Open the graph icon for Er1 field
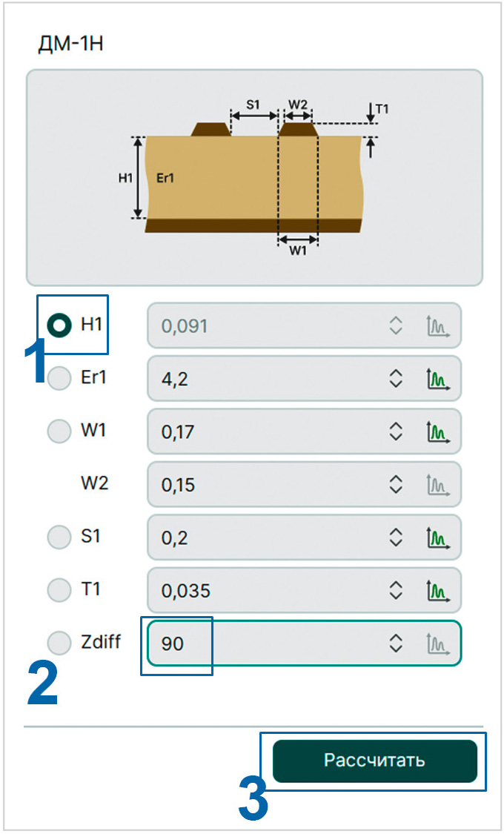Viewport: 504px width, 834px height. click(x=438, y=379)
